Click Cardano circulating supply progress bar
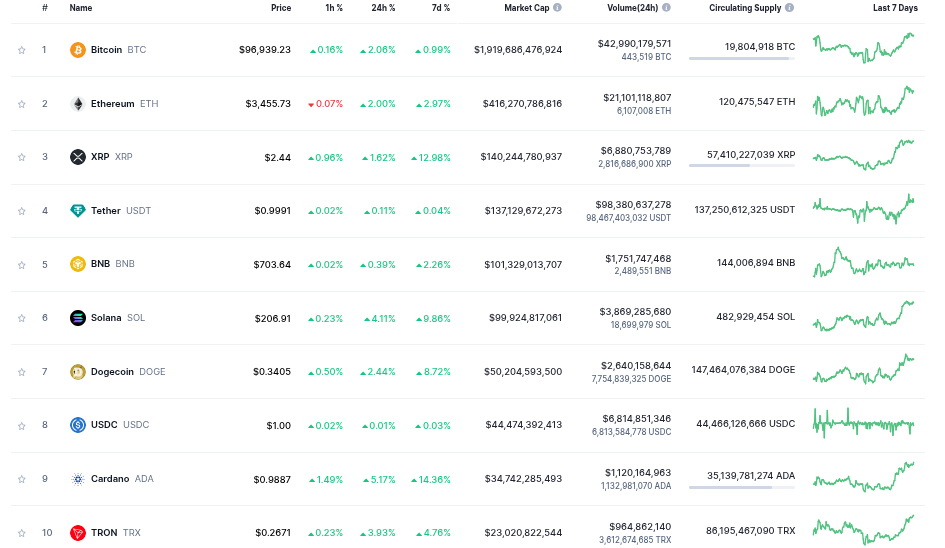This screenshot has height=548, width=945. (x=741, y=487)
